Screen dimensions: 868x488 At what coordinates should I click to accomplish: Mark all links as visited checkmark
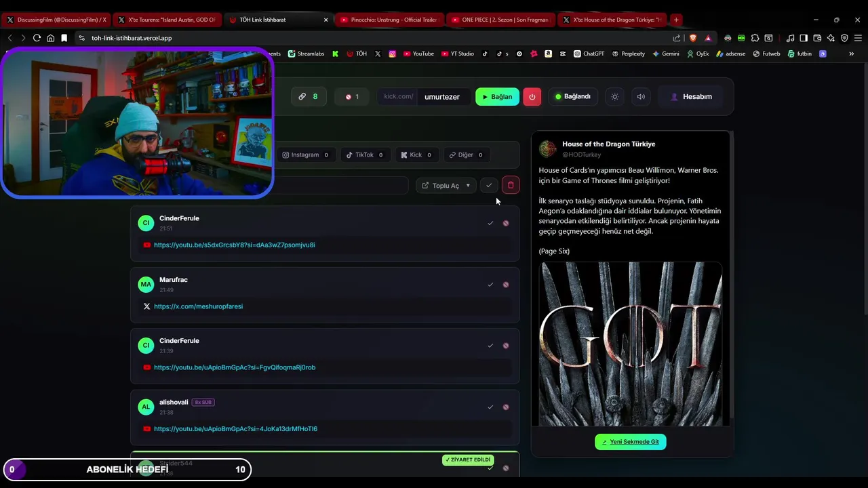coord(489,186)
